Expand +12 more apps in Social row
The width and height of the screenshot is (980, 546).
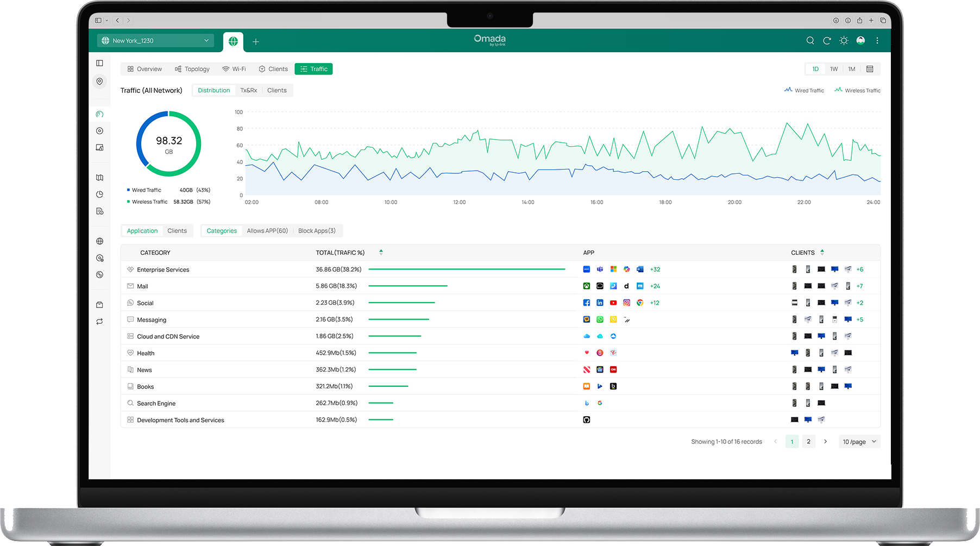pyautogui.click(x=655, y=303)
